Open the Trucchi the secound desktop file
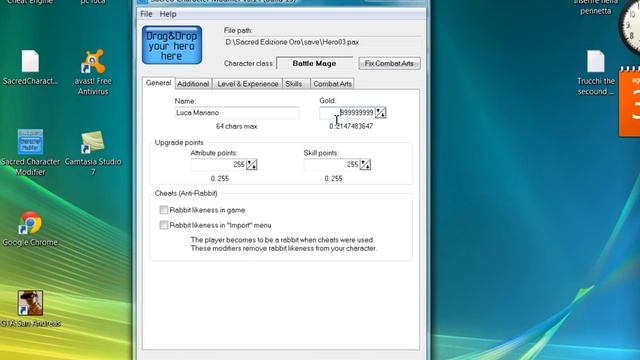Image resolution: width=640 pixels, height=360 pixels. (596, 73)
